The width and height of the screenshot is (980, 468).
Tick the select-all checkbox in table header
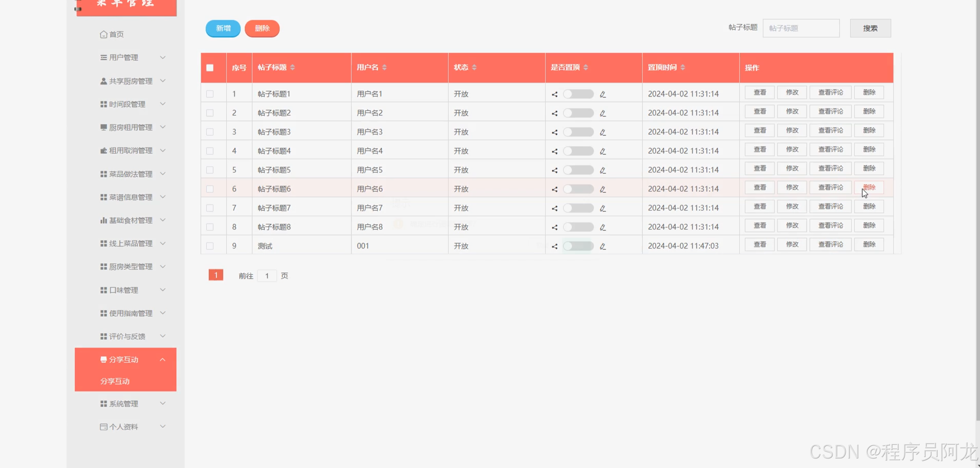[210, 68]
